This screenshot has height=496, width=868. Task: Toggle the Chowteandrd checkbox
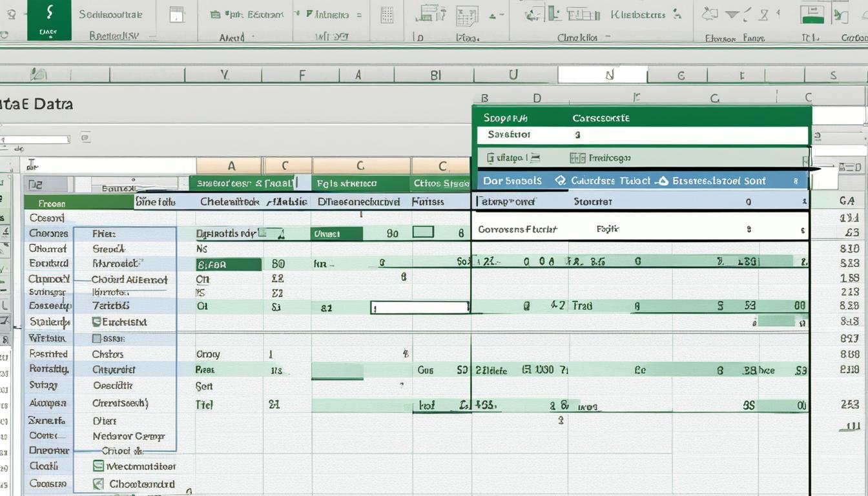coord(98,483)
